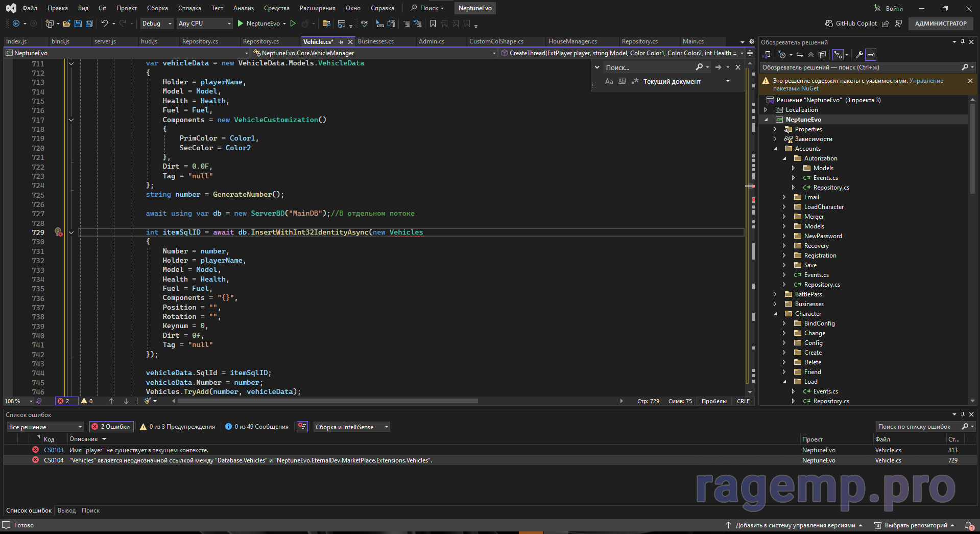Viewport: 980px width, 534px height.
Task: Expand the BattlePass folder in tree
Action: (x=775, y=294)
